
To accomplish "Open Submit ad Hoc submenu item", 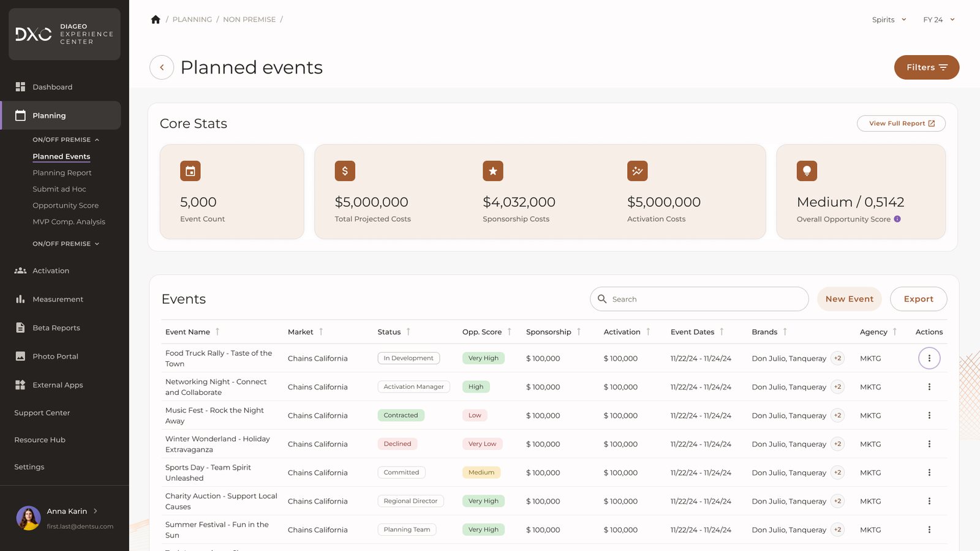I will coord(59,189).
